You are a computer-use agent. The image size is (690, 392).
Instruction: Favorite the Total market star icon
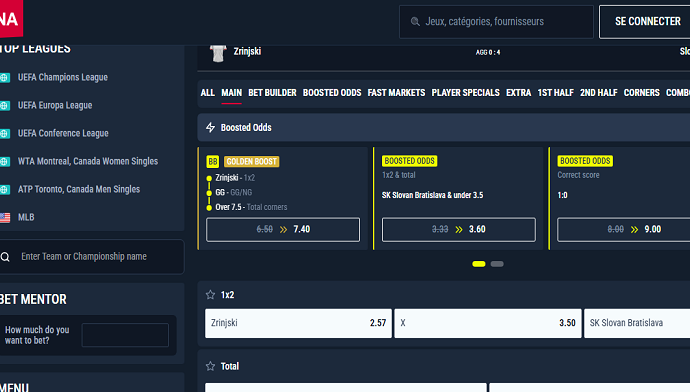[x=210, y=366]
